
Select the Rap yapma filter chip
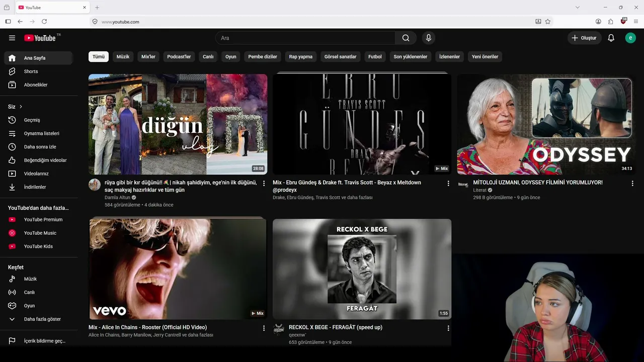click(x=301, y=57)
